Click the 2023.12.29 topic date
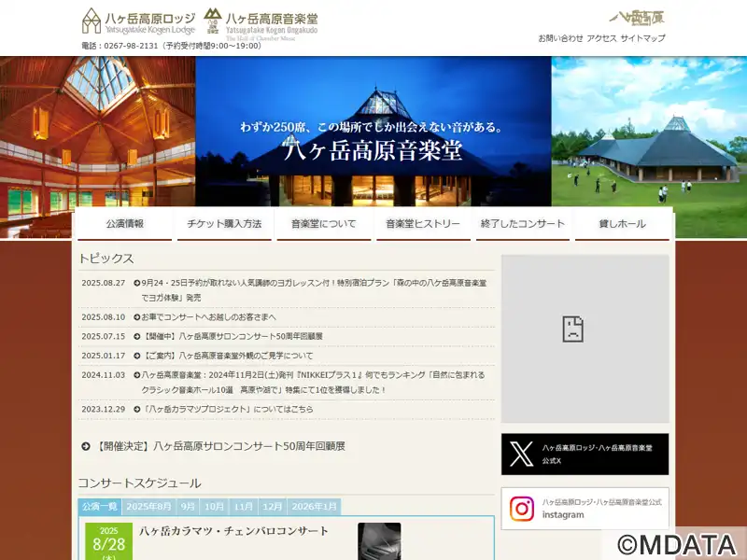Image resolution: width=747 pixels, height=560 pixels. 104,409
